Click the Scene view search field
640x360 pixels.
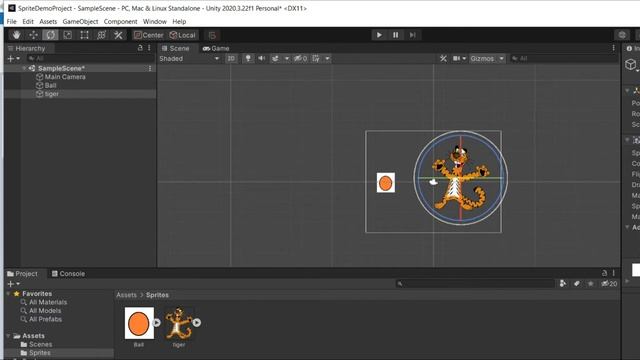[563, 59]
